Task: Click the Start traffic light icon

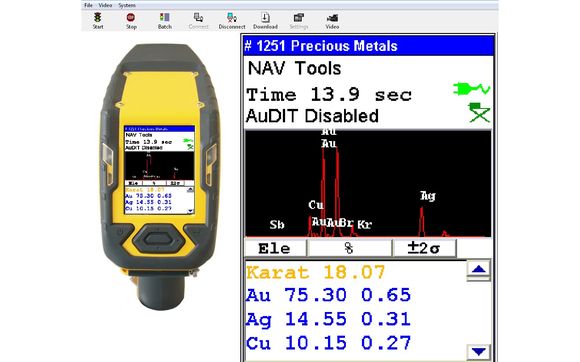Action: point(98,17)
